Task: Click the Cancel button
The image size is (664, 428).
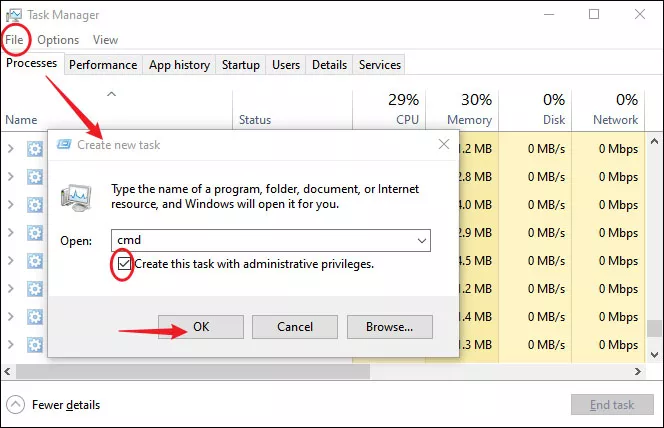Action: point(295,327)
